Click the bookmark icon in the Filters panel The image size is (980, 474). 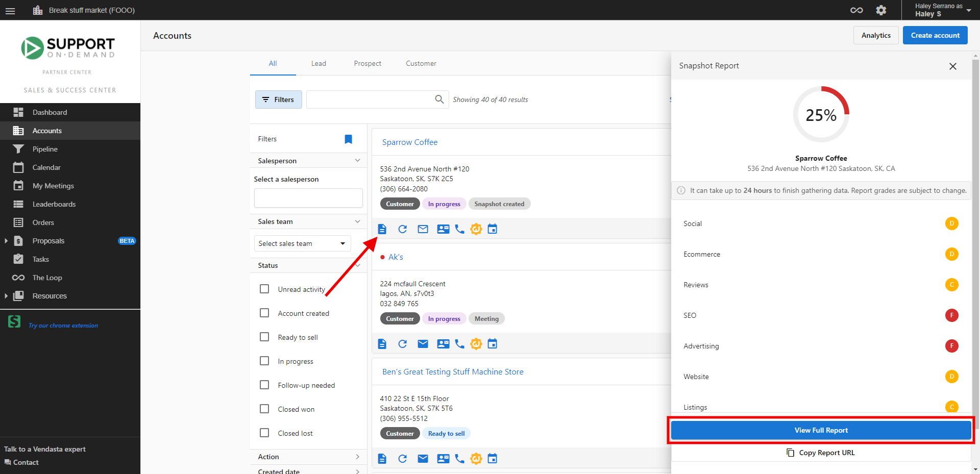[348, 138]
